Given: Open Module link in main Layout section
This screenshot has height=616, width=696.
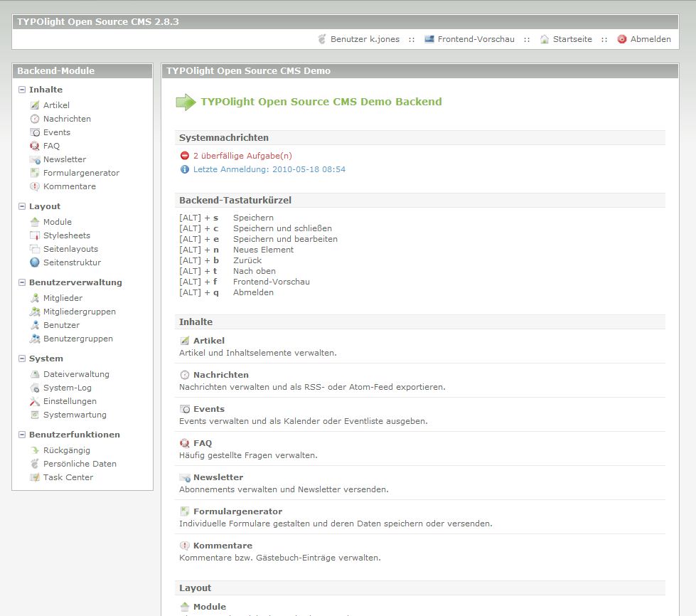Looking at the screenshot, I should [210, 607].
